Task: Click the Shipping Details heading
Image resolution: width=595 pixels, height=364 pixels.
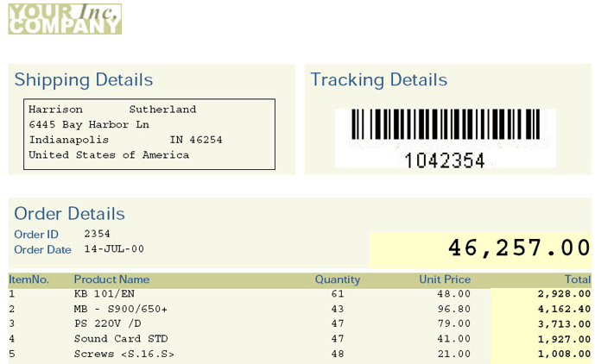Action: coord(84,80)
